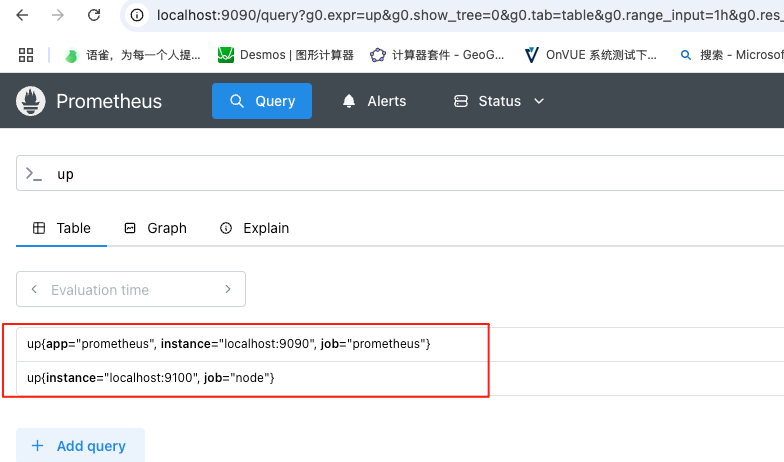Click the browser forward arrow

pos(58,15)
